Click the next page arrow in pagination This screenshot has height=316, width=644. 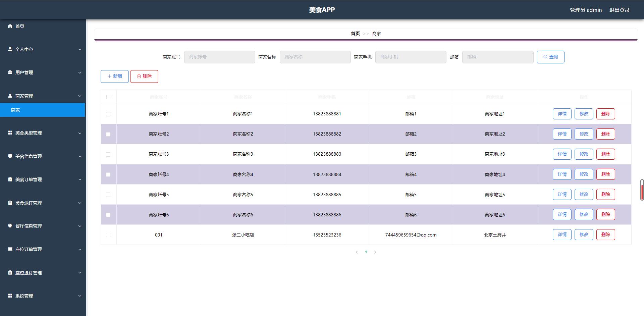375,252
